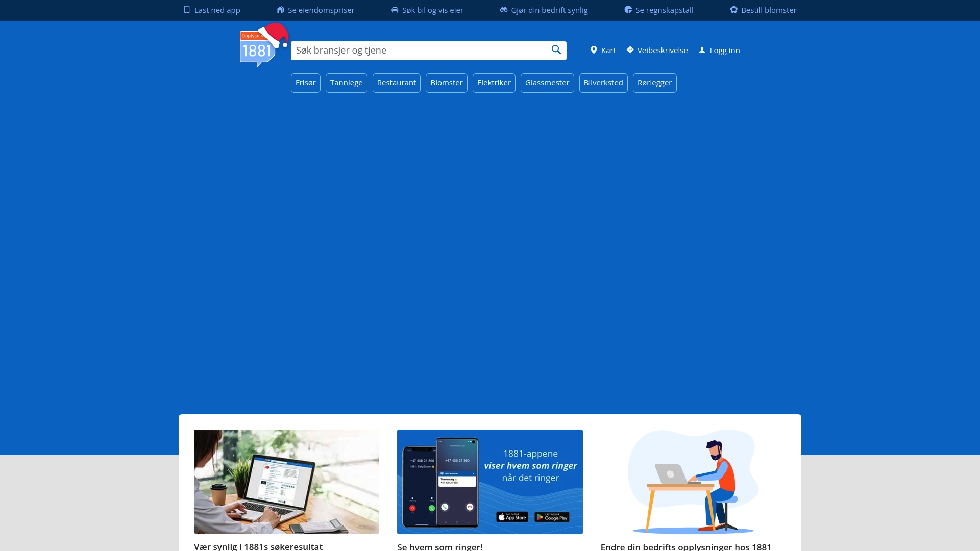Click the phone icon for Last ned app
The image size is (980, 551).
point(187,10)
